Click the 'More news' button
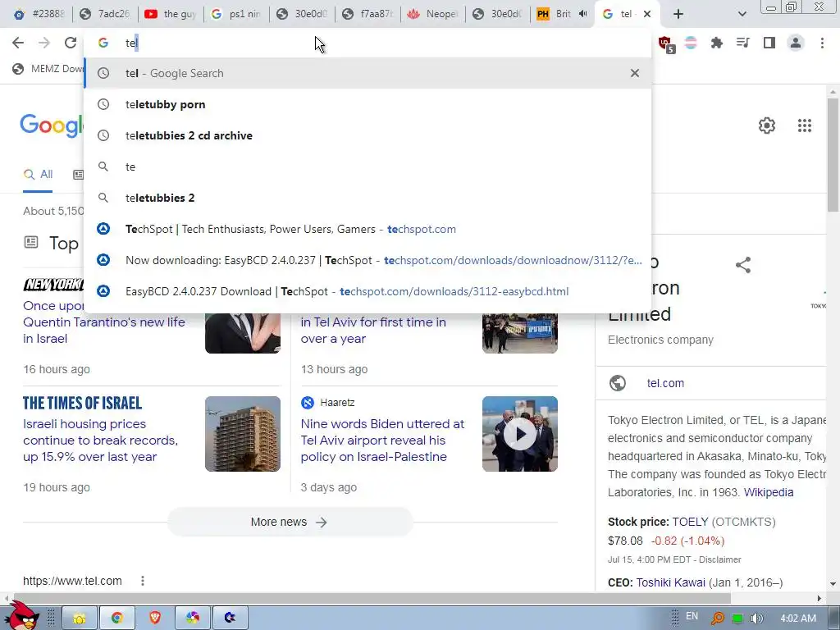Viewport: 840px width, 630px height. click(x=290, y=522)
